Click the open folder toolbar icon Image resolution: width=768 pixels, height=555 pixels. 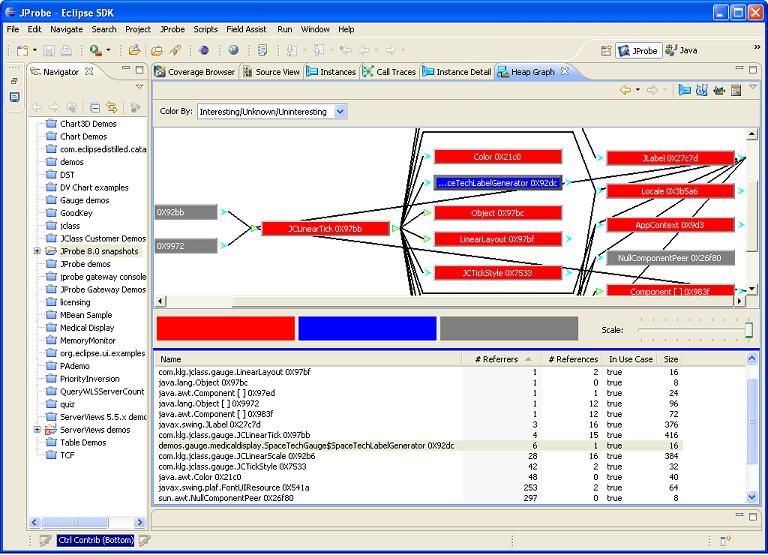click(157, 50)
